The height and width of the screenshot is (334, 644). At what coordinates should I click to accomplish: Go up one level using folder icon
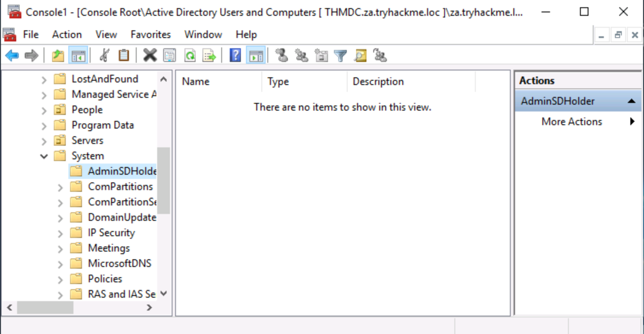pyautogui.click(x=58, y=56)
